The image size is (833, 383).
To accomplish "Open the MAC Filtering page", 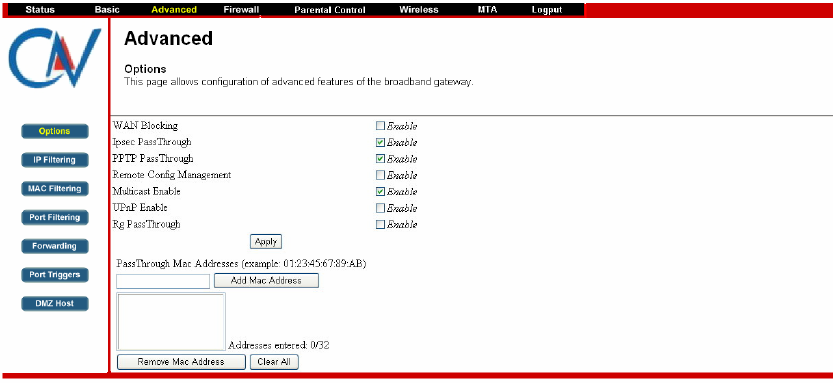I will pos(55,189).
